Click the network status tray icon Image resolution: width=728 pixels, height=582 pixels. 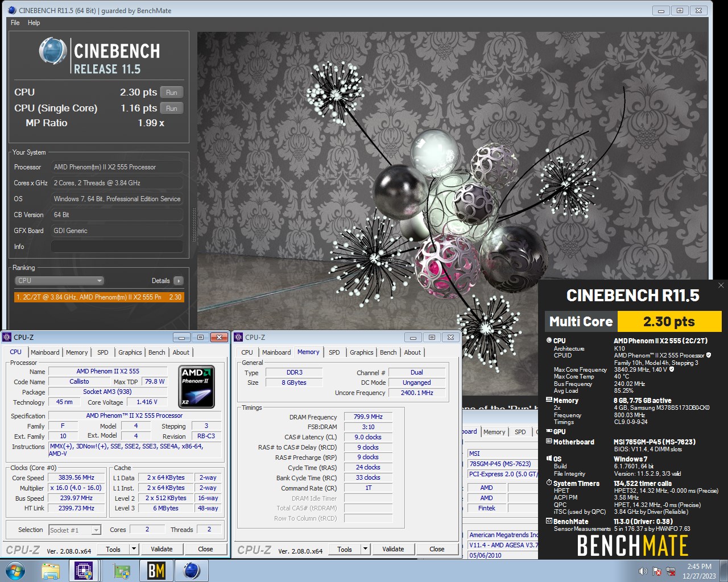pos(671,571)
